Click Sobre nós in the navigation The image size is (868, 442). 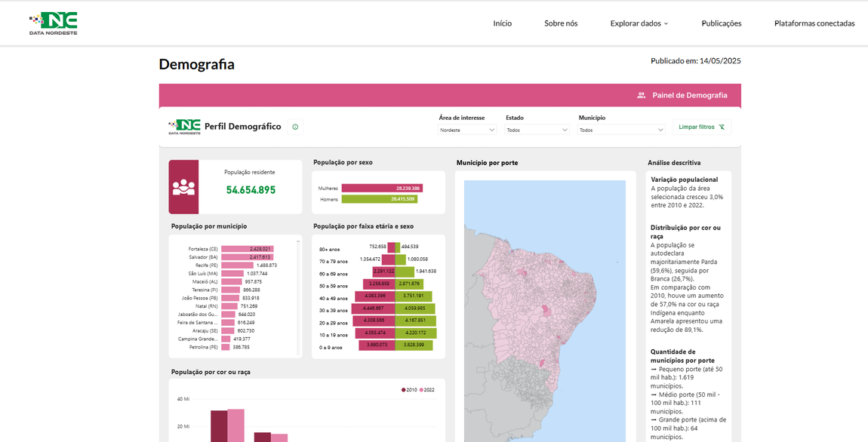[559, 23]
